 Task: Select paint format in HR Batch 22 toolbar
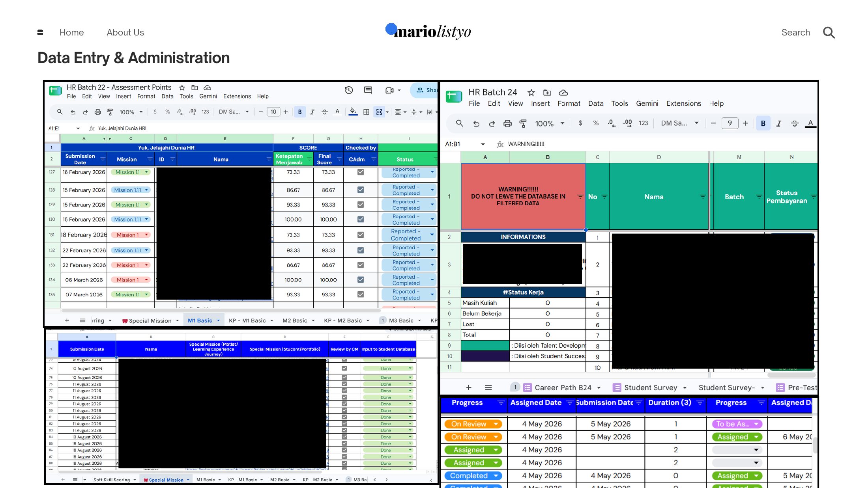click(x=110, y=112)
